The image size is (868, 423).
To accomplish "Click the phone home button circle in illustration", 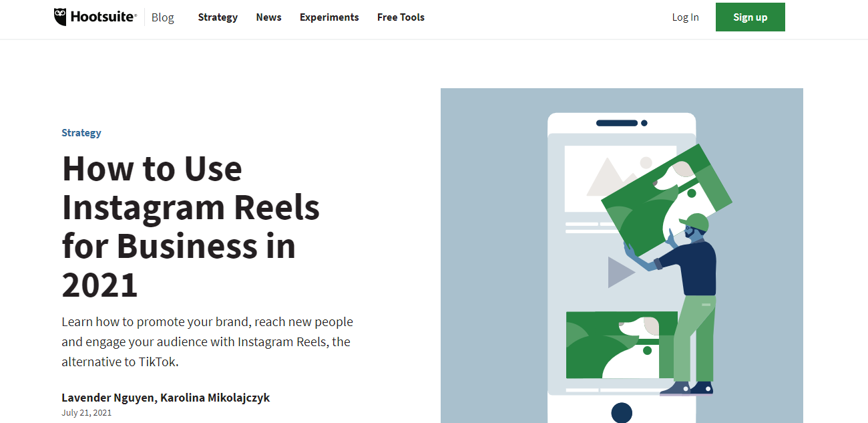I will [622, 412].
